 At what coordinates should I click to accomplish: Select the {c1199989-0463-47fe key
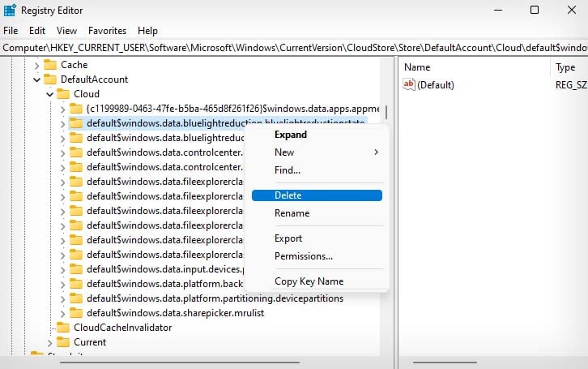point(232,109)
